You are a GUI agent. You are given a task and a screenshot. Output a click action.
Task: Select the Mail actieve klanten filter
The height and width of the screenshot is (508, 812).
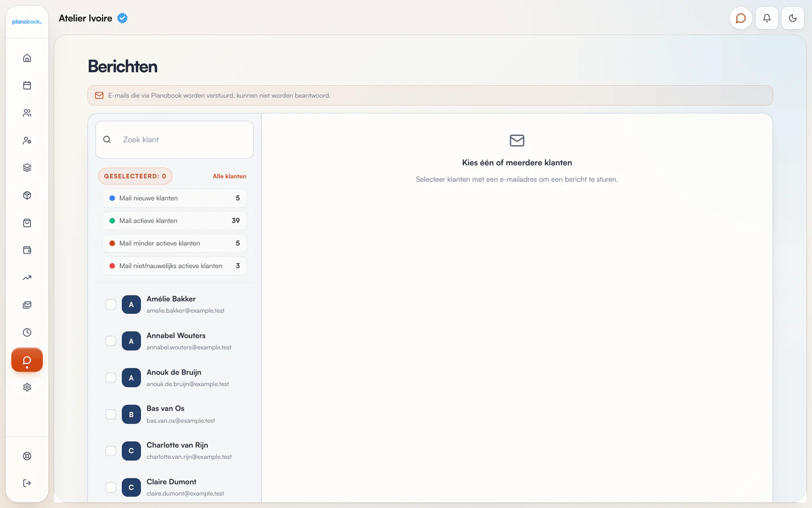[x=174, y=221]
